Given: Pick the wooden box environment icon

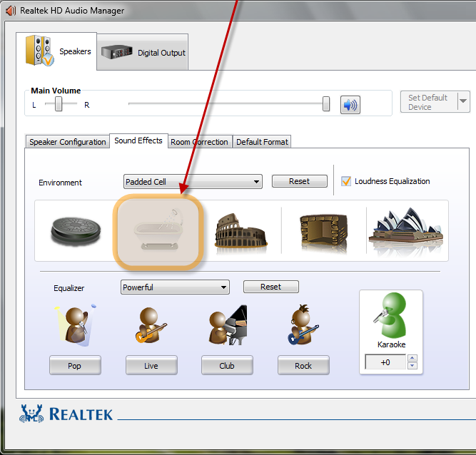Looking at the screenshot, I should (x=323, y=231).
